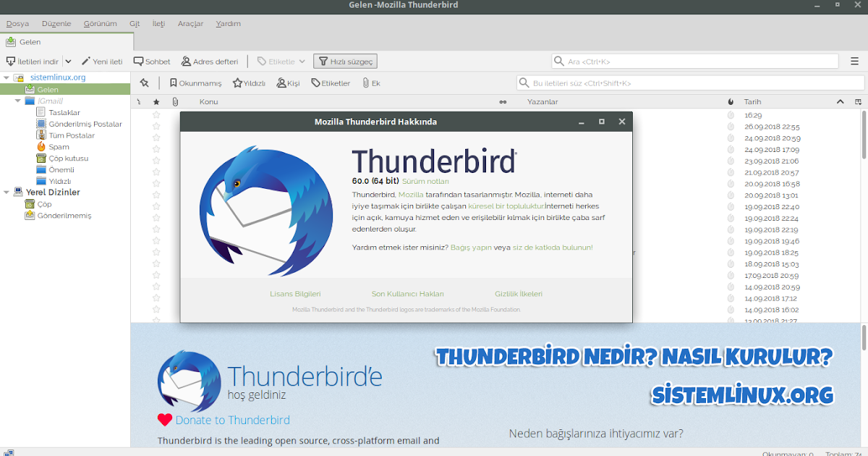Open the Düzenle menu
Viewport: 868px width, 456px height.
(x=56, y=23)
